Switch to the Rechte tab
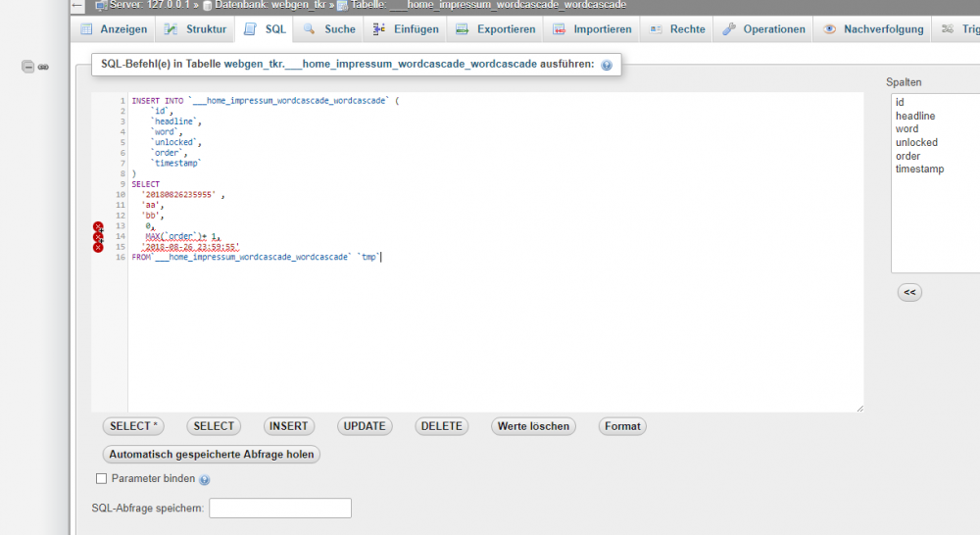980x535 pixels. coord(677,29)
